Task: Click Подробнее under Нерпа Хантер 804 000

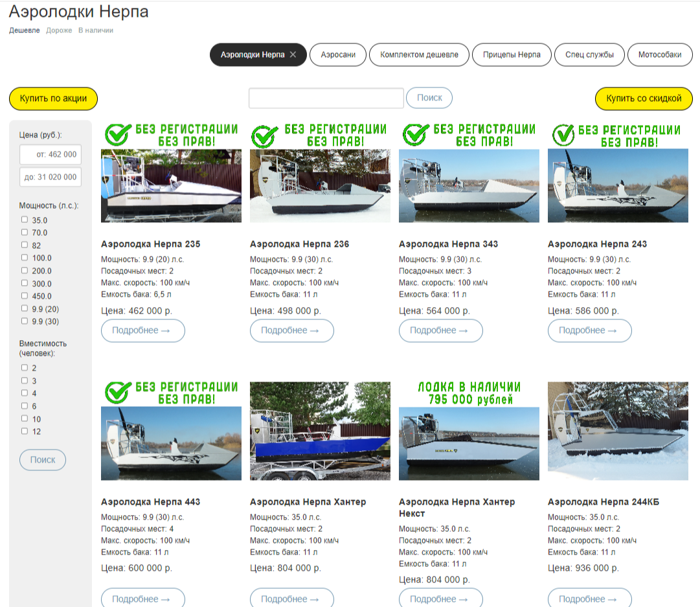Action: click(292, 598)
